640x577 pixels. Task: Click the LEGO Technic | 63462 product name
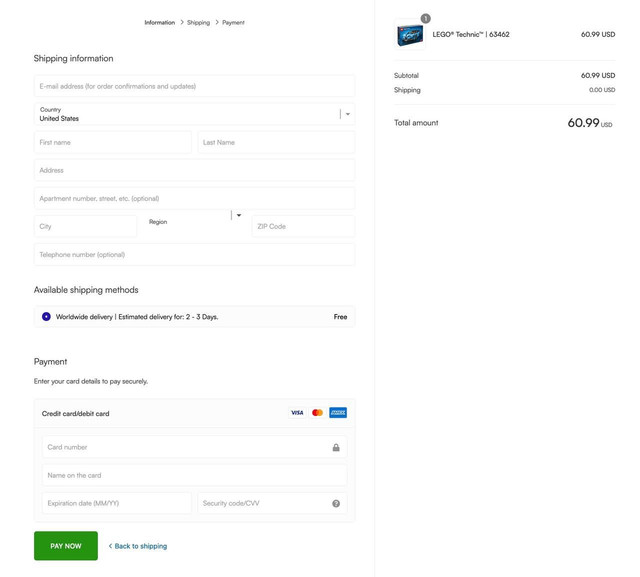(x=471, y=34)
